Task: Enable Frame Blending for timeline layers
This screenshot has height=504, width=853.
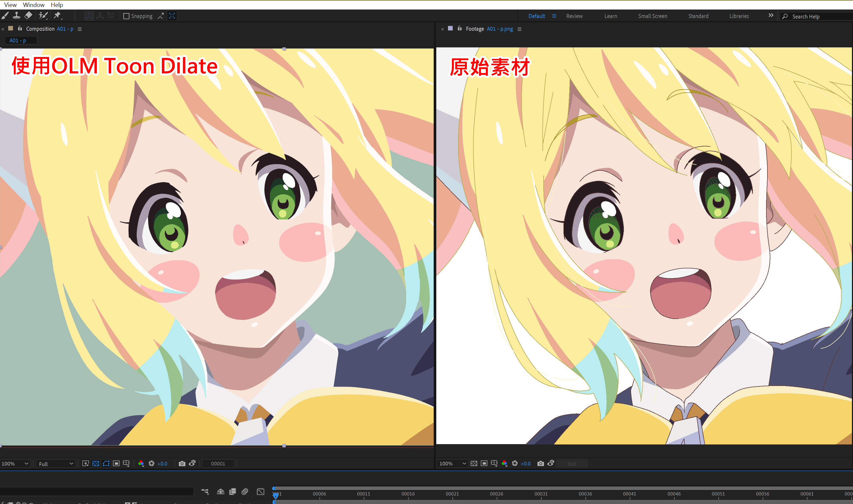Action: pos(233,492)
